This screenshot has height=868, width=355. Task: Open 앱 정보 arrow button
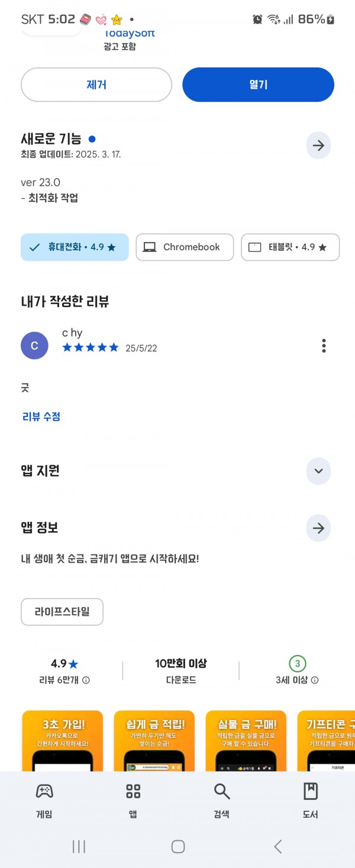pos(318,528)
